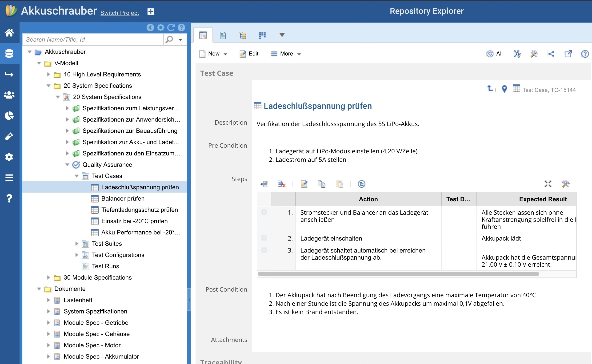Click the Search Name/Title field
The height and width of the screenshot is (364, 592).
pos(93,40)
